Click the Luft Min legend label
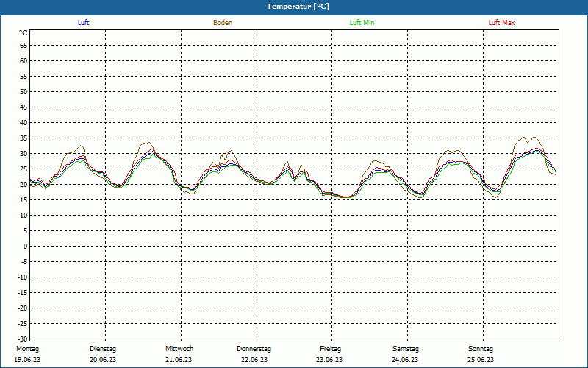The image size is (588, 368). tap(362, 23)
